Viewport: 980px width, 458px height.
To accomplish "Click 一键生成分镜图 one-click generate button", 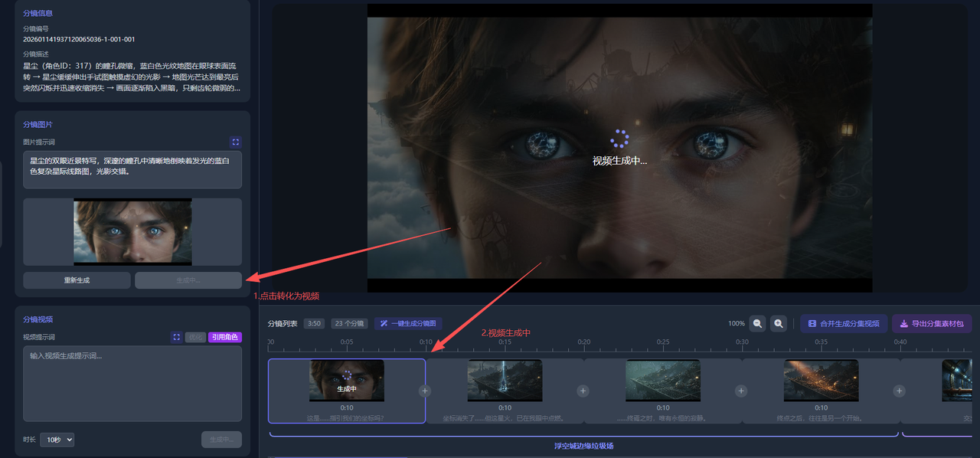I will (408, 323).
